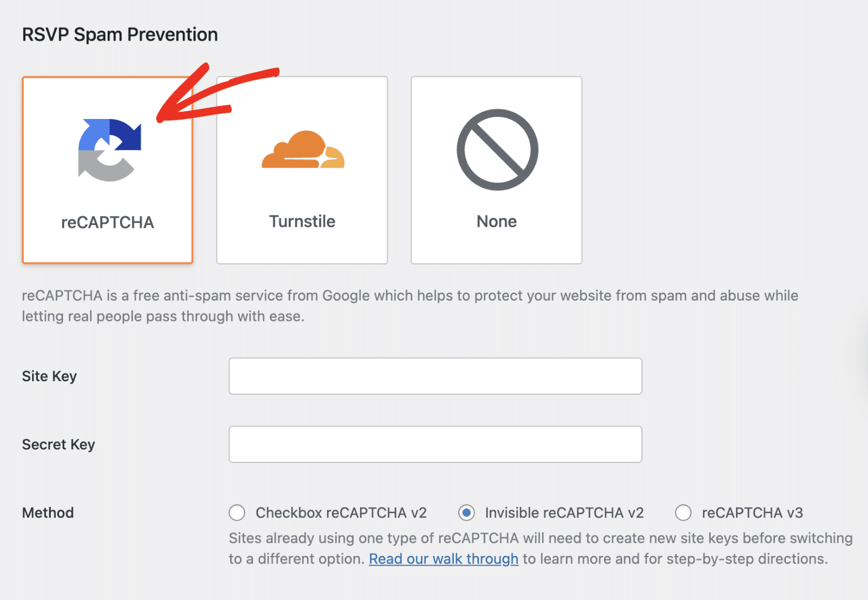This screenshot has width=868, height=600.
Task: Click the 'Site Key' field label
Action: click(50, 376)
